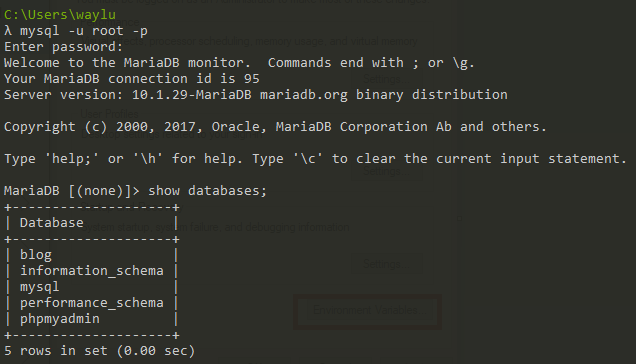Click the show databases; command text
Image resolution: width=636 pixels, height=364 pixels.
pos(207,191)
